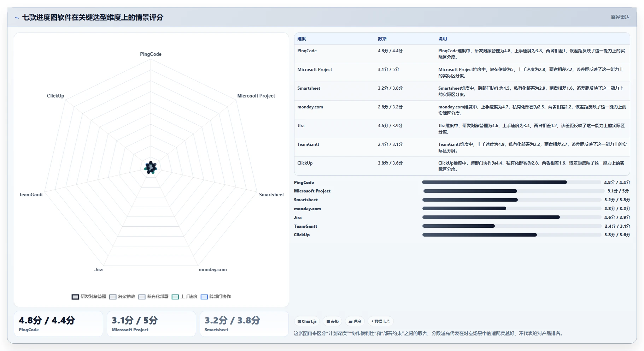This screenshot has width=644, height=351.
Task: Open the Microsoft Project 3.1分 / 5分 stat card
Action: pyautogui.click(x=151, y=324)
